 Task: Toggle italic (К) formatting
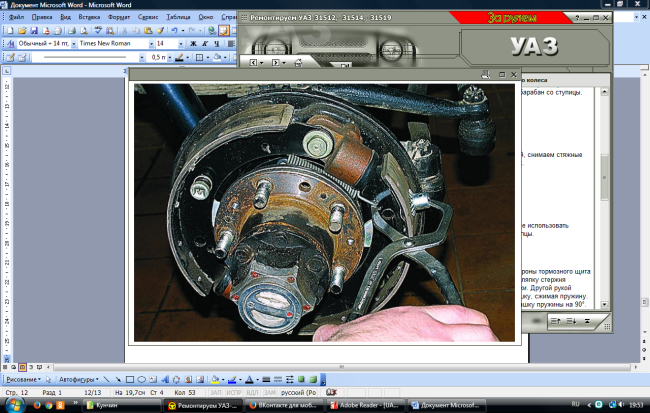(205, 44)
